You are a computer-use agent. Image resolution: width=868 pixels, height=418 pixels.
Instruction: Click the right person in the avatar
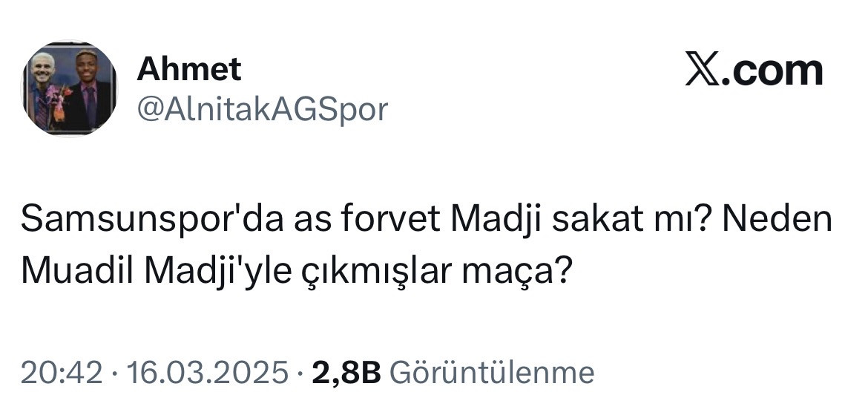[89, 93]
